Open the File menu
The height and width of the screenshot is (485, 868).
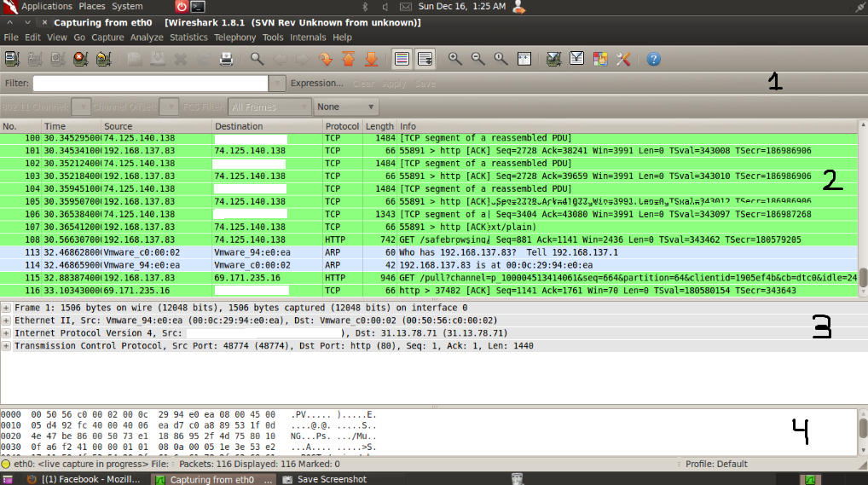point(11,38)
